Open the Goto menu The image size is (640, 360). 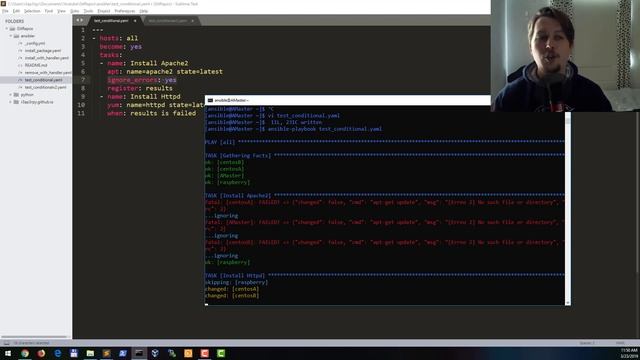click(75, 11)
